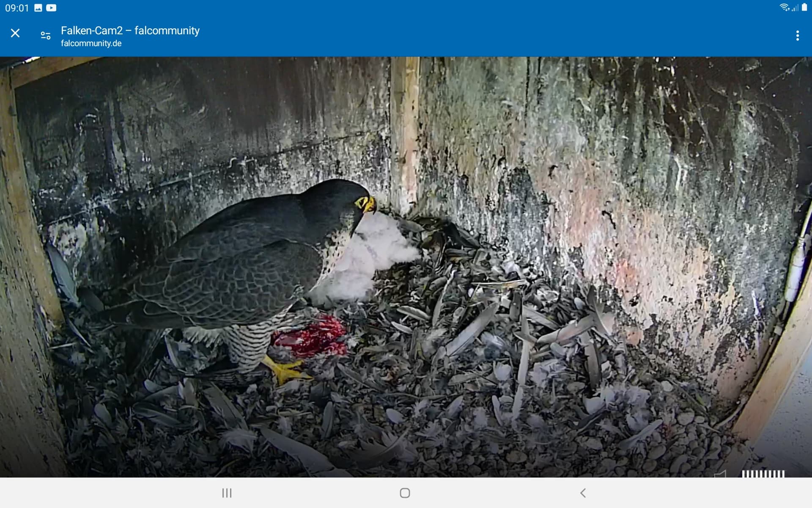The width and height of the screenshot is (812, 508).
Task: Close the Falken-Cam2 browser tab
Action: pos(15,33)
